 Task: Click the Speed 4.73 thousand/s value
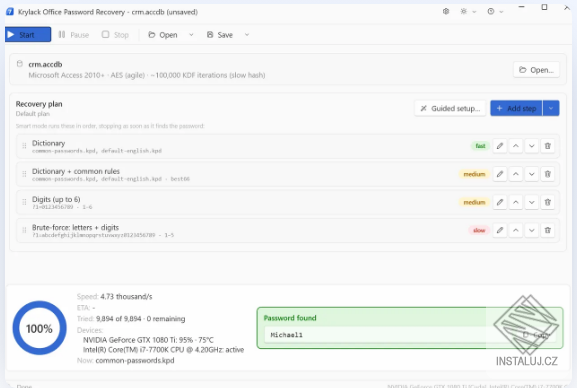[126, 296]
